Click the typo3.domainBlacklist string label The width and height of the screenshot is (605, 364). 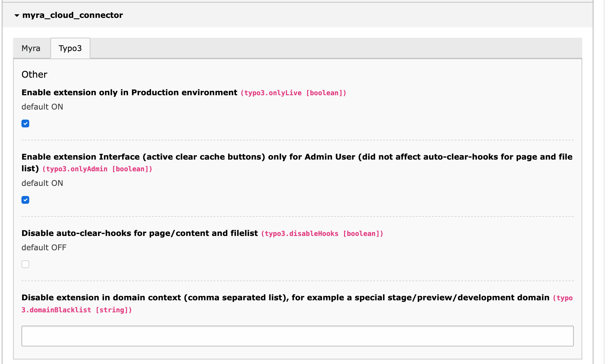(x=76, y=310)
